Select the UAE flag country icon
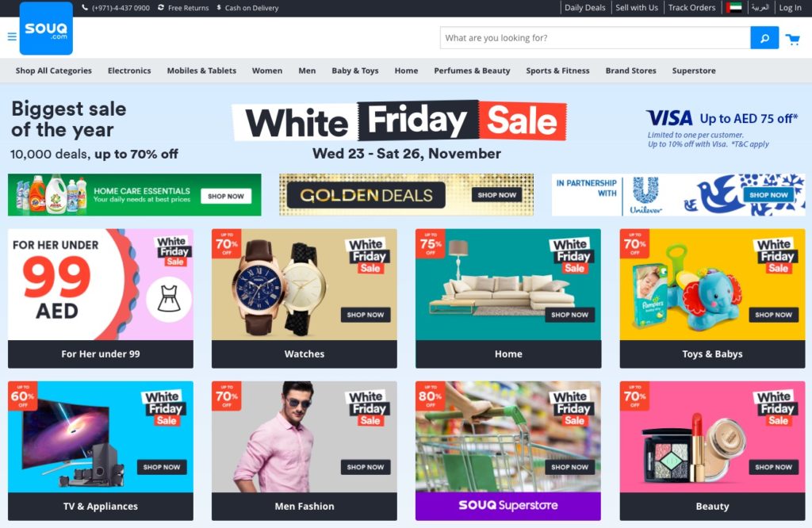Viewport: 812px width, 528px height. pos(734,7)
